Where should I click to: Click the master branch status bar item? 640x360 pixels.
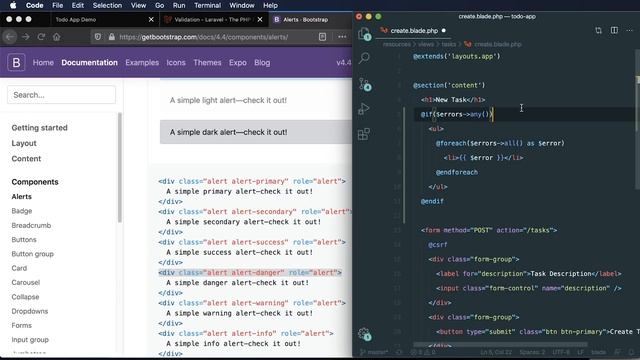374,352
